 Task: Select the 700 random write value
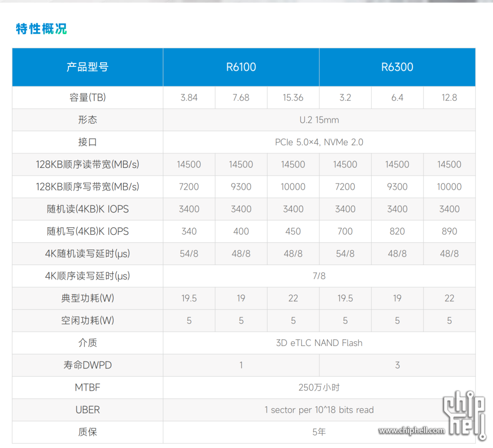345,231
